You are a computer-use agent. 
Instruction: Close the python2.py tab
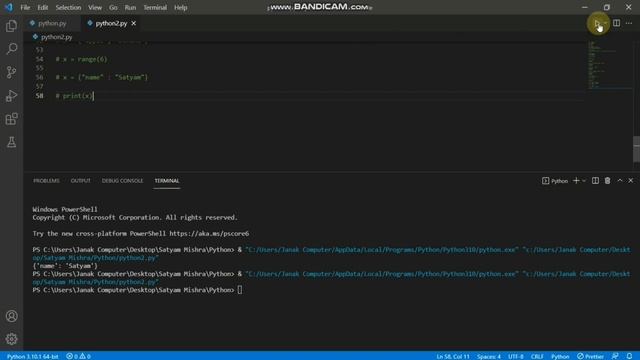(x=133, y=23)
